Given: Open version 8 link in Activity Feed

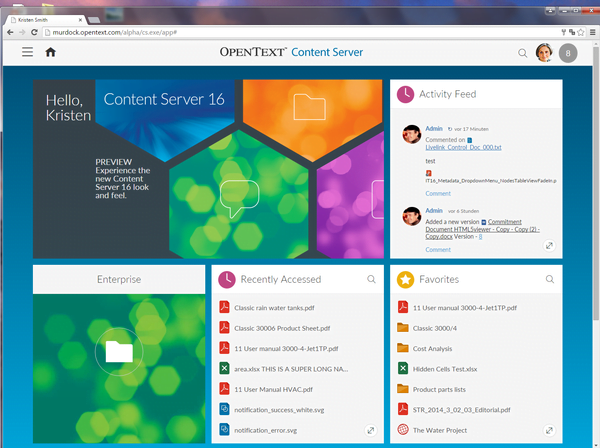Looking at the screenshot, I should point(480,237).
